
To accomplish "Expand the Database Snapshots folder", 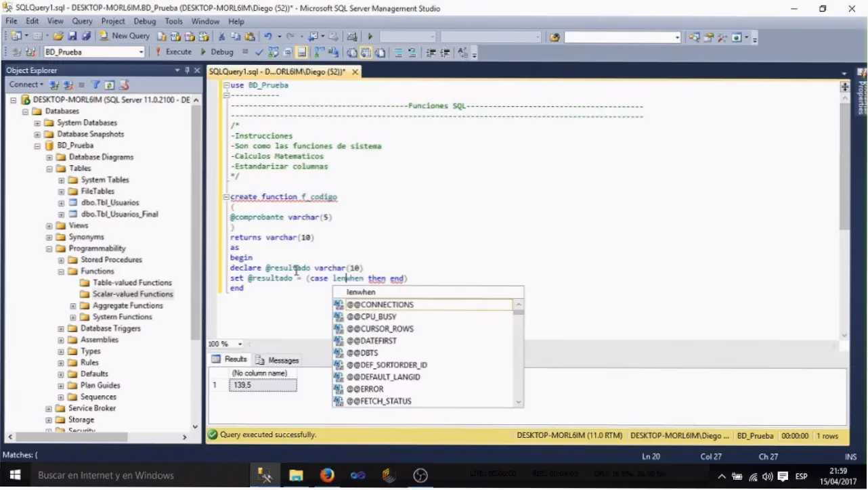I will click(38, 134).
